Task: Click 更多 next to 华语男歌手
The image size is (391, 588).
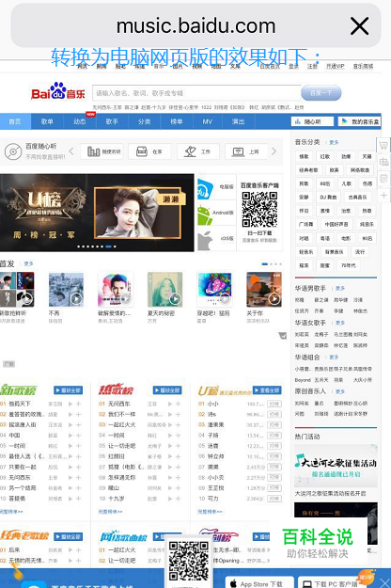Action: [340, 289]
